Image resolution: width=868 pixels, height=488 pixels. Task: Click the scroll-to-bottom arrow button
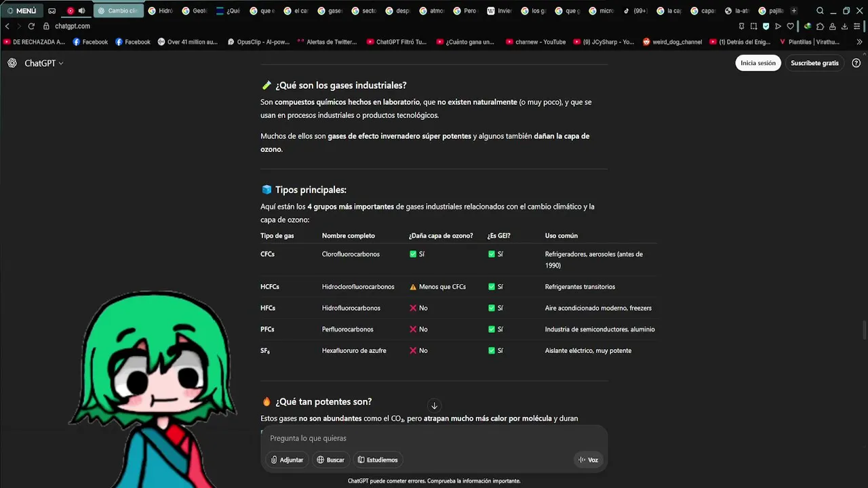(x=434, y=406)
